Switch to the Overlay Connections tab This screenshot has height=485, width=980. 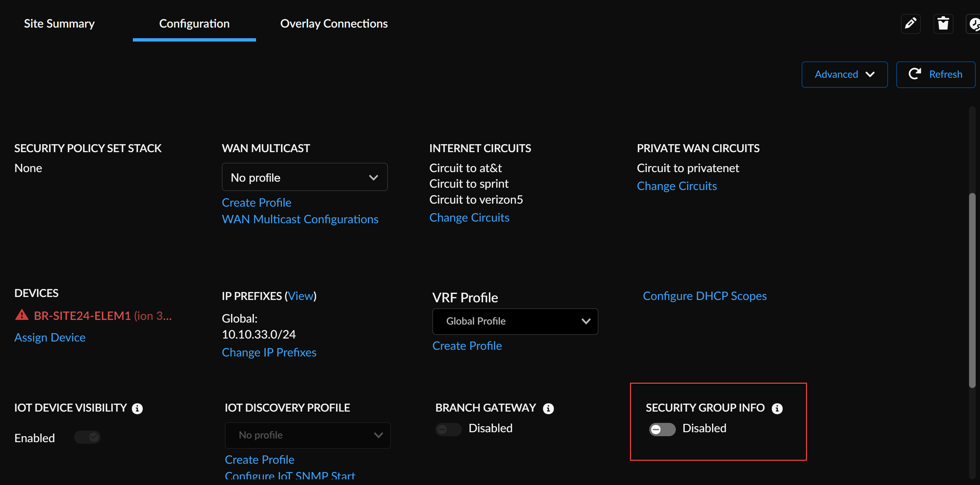pos(334,24)
